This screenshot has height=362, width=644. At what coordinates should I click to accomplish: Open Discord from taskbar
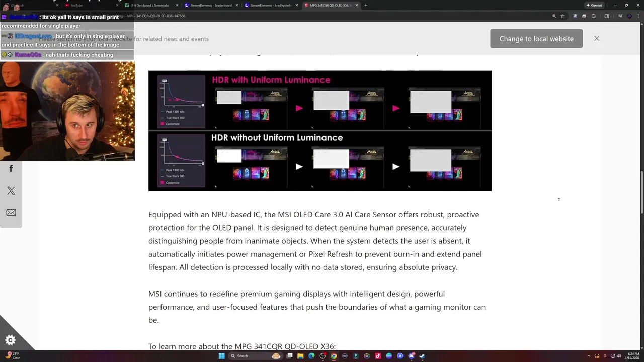click(411, 356)
